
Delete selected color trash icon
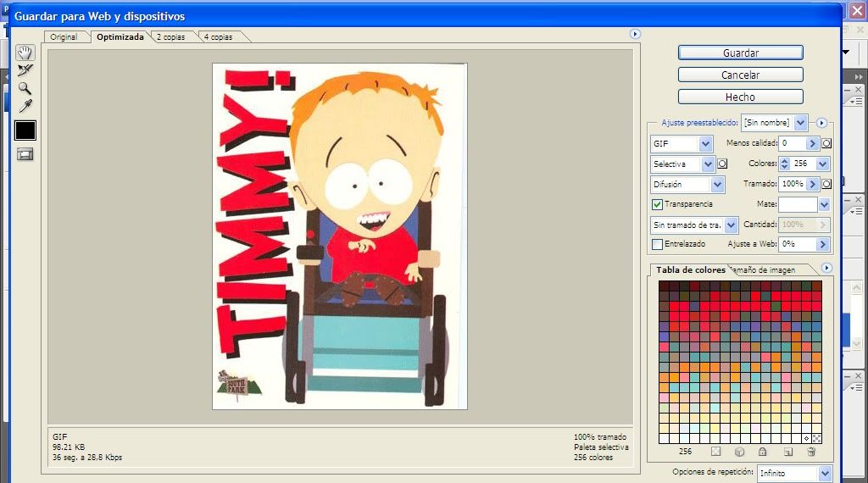(x=811, y=452)
